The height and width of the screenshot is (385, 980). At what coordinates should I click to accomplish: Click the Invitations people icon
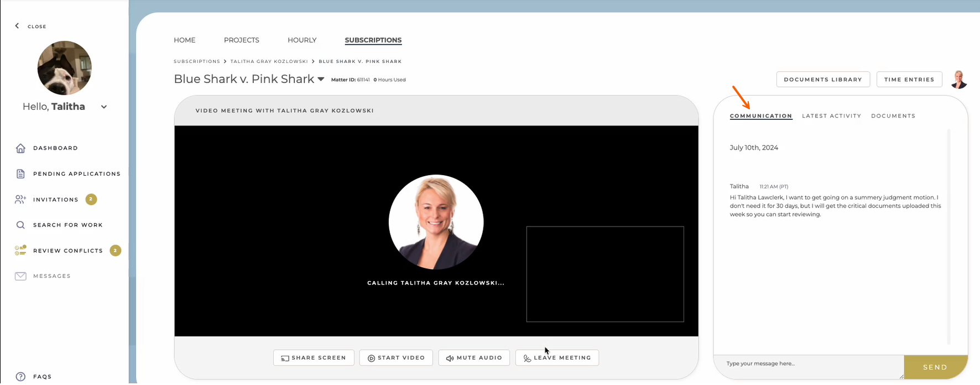(x=20, y=199)
